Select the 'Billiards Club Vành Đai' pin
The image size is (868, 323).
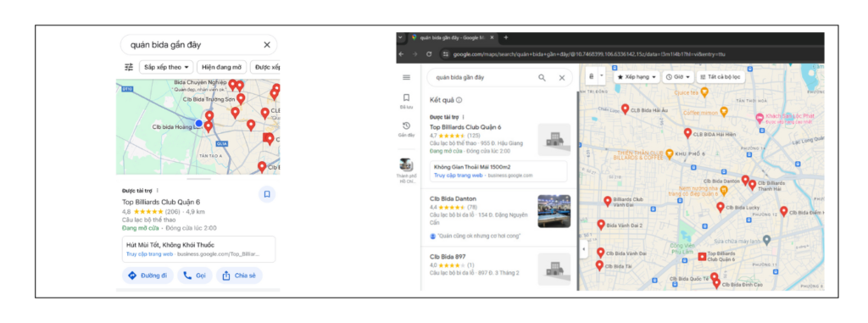(607, 201)
